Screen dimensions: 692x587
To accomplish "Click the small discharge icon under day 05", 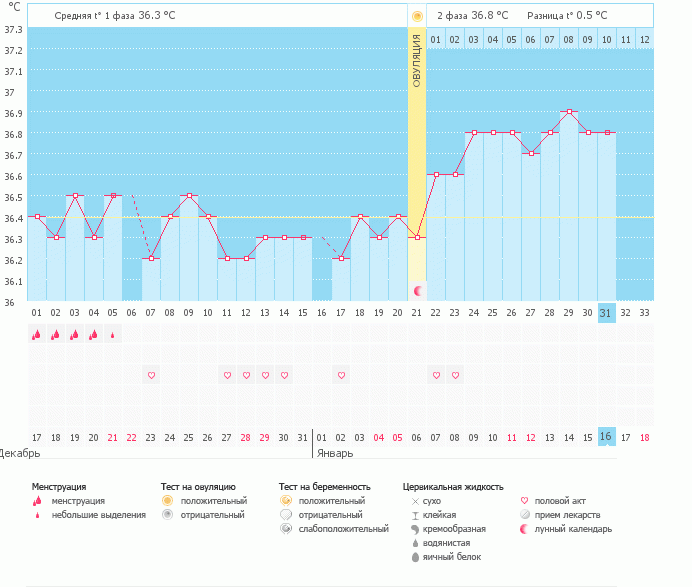I will click(112, 336).
